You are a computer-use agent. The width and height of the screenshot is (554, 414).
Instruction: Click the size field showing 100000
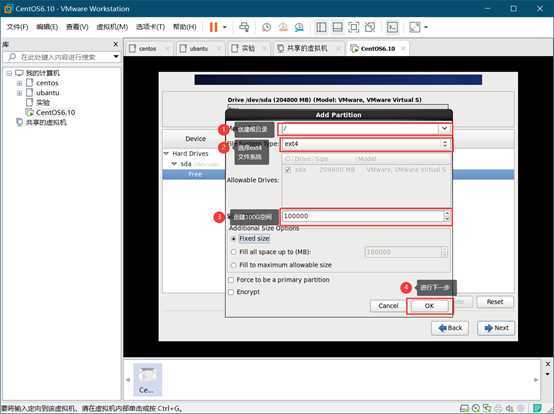[x=362, y=216]
